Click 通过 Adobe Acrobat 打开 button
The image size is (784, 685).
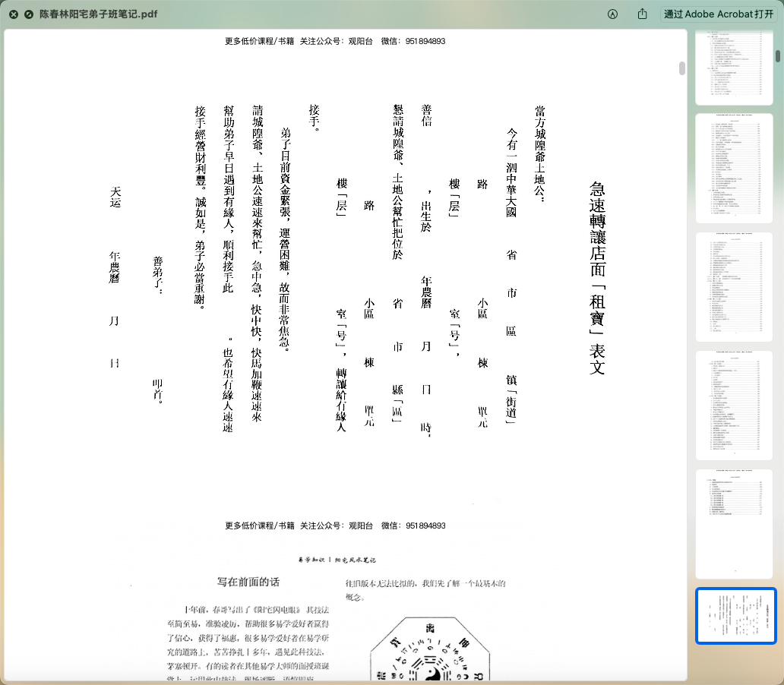(x=719, y=14)
